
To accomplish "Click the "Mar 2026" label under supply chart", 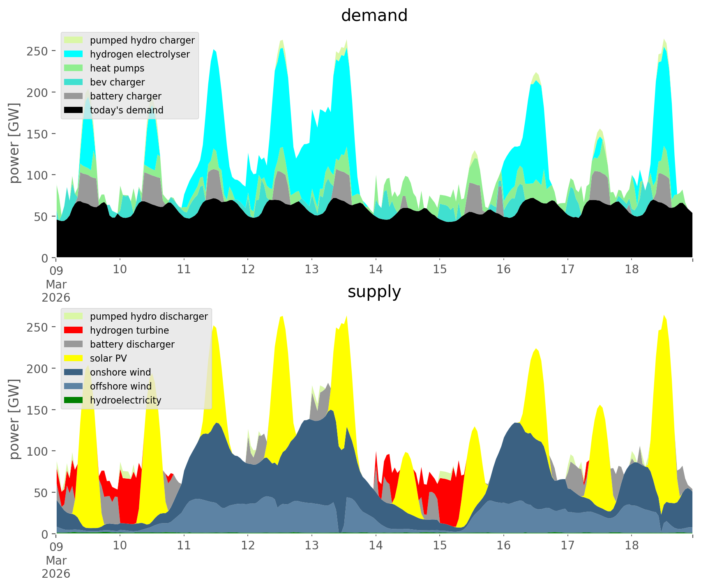I will pyautogui.click(x=56, y=567).
